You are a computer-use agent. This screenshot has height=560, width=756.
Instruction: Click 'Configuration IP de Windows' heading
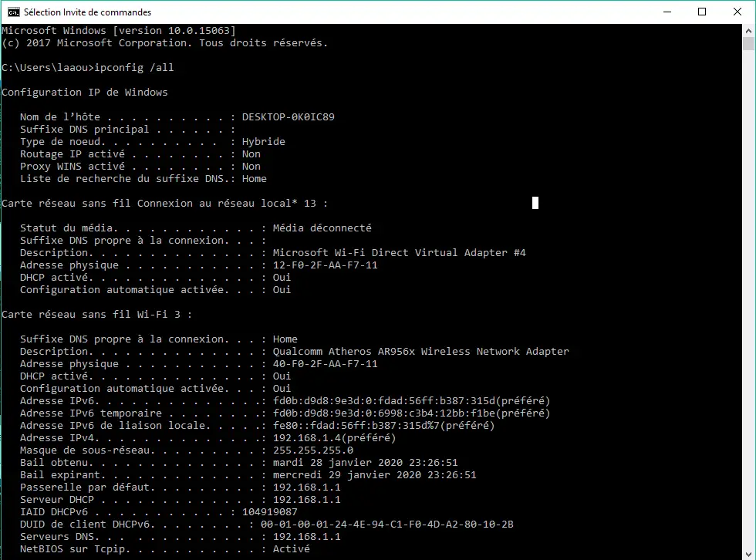84,92
